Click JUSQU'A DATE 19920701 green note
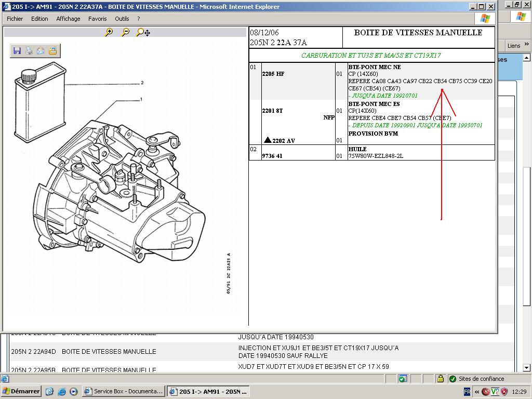The width and height of the screenshot is (532, 399). pyautogui.click(x=383, y=96)
